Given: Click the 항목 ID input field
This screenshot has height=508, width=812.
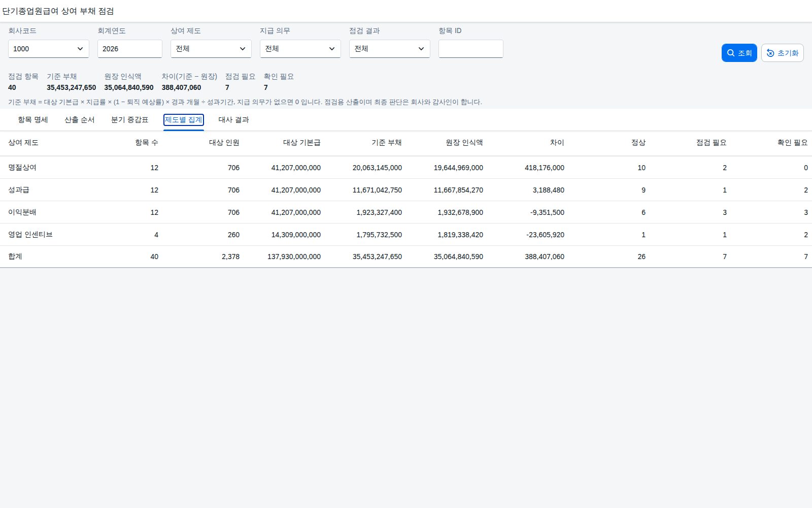Looking at the screenshot, I should tap(471, 49).
